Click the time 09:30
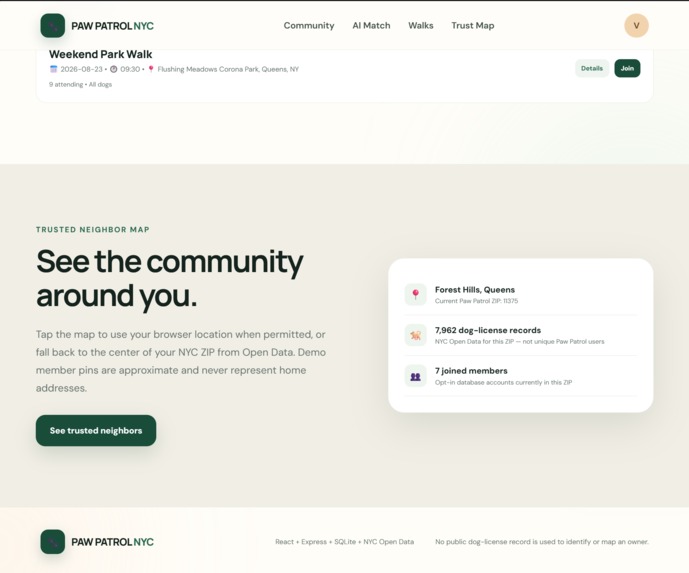 tap(130, 69)
